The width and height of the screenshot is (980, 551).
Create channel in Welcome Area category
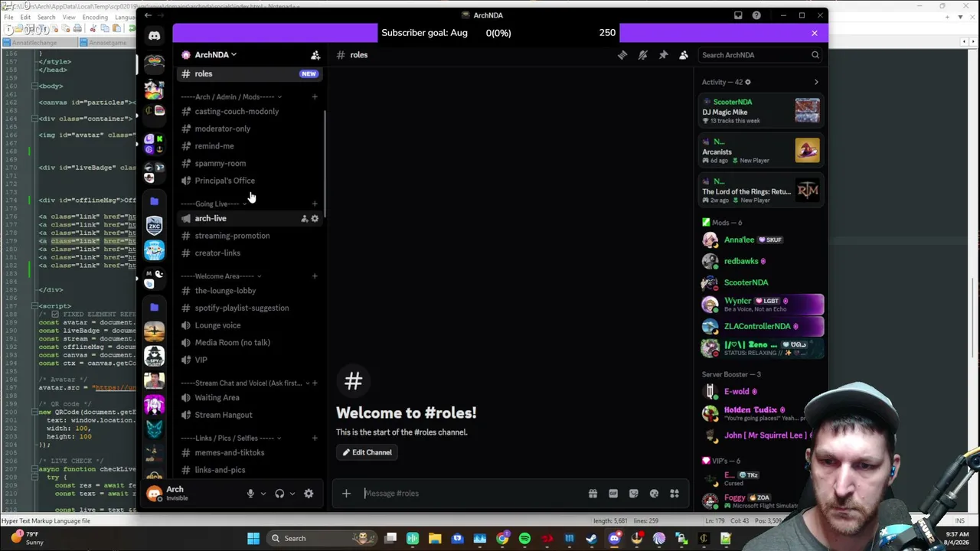pyautogui.click(x=315, y=276)
